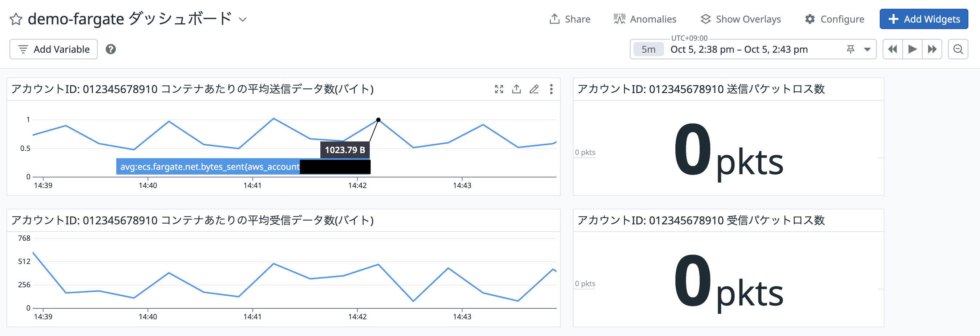Image resolution: width=980 pixels, height=336 pixels.
Task: Open the Configure menu
Action: [834, 19]
